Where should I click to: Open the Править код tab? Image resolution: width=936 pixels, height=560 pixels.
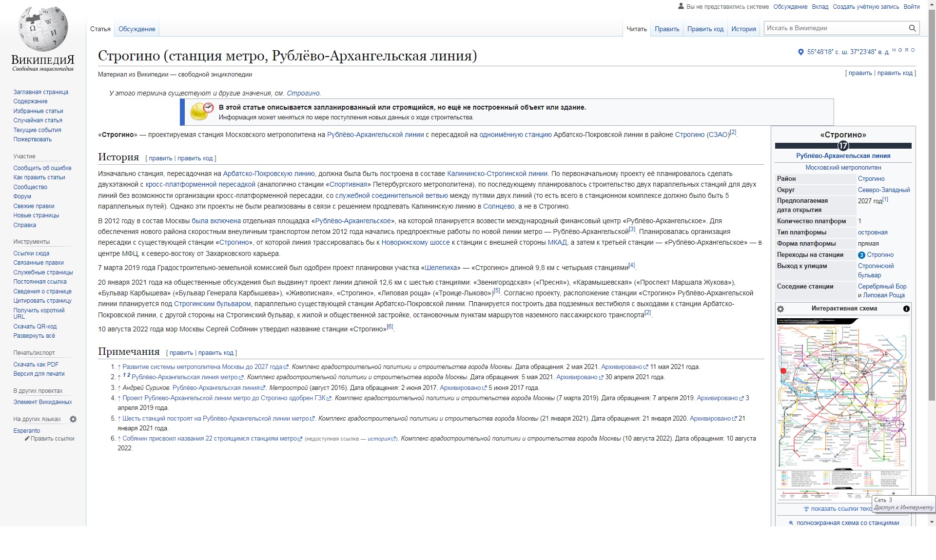(x=705, y=29)
